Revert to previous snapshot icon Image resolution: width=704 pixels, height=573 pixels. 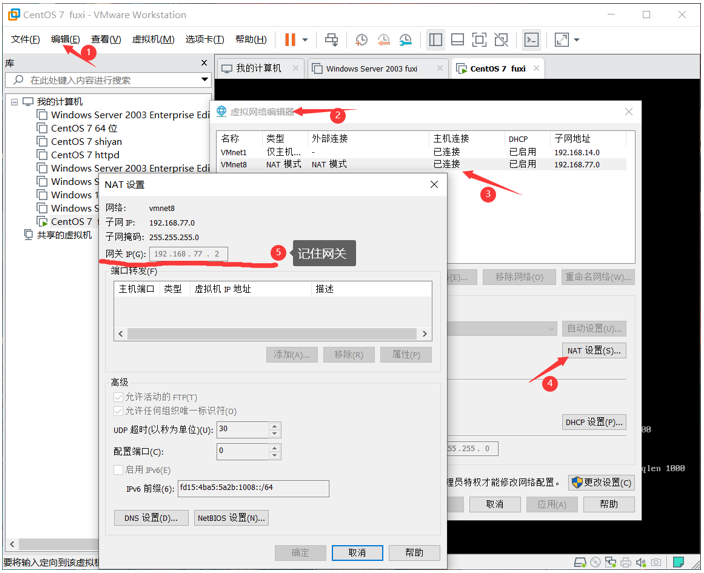(383, 40)
